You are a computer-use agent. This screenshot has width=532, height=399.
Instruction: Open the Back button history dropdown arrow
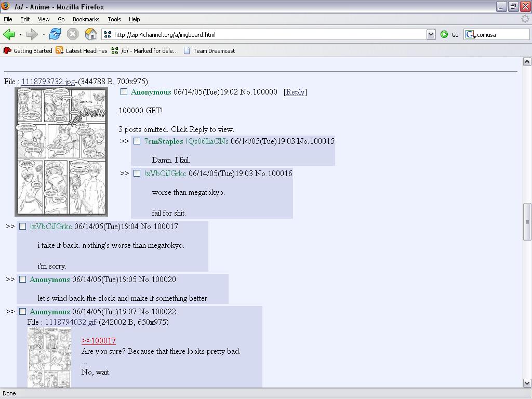(20, 35)
